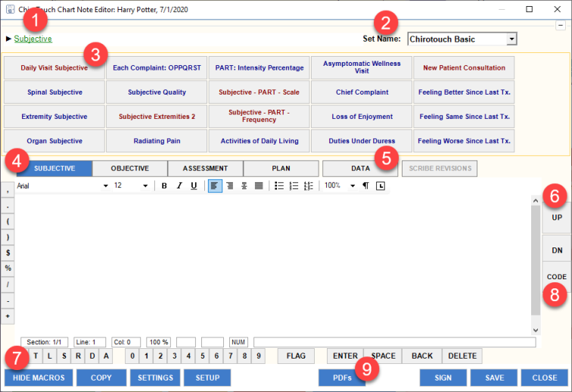Open the CODE button on the right
The height and width of the screenshot is (392, 572).
(557, 277)
